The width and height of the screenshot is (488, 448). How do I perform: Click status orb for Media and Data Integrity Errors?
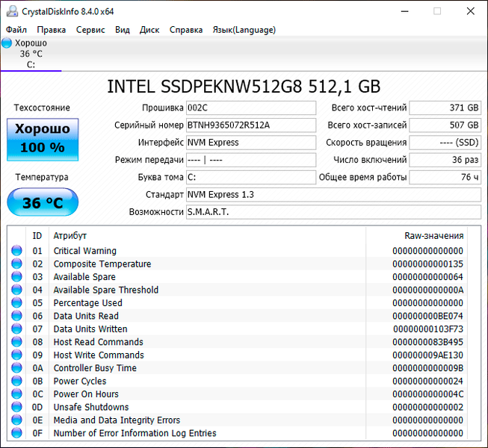pos(16,420)
